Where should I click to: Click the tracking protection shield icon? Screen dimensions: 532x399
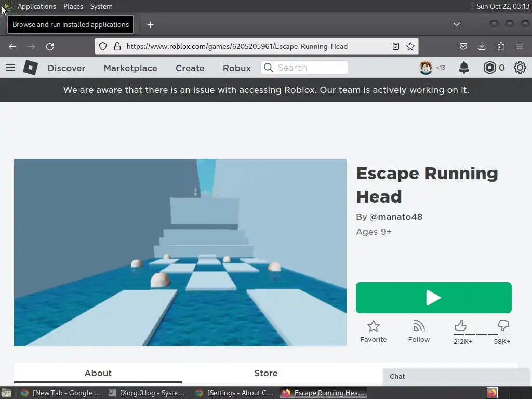103,46
